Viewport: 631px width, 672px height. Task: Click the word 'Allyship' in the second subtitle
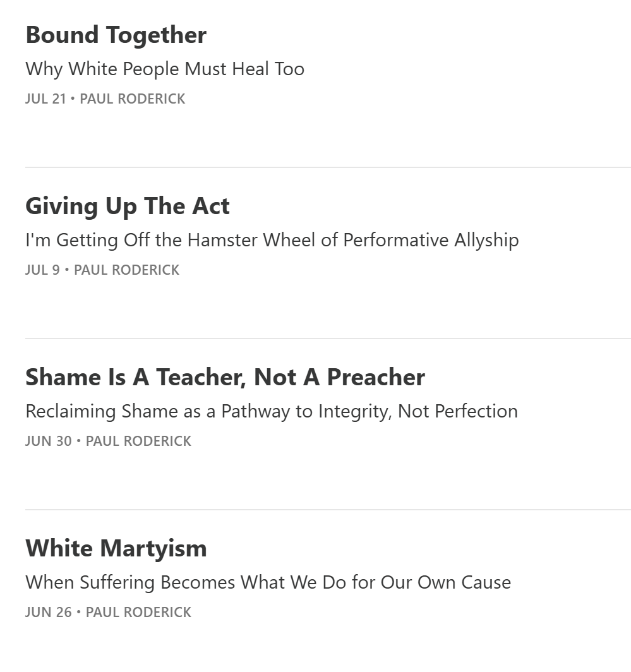(x=486, y=241)
